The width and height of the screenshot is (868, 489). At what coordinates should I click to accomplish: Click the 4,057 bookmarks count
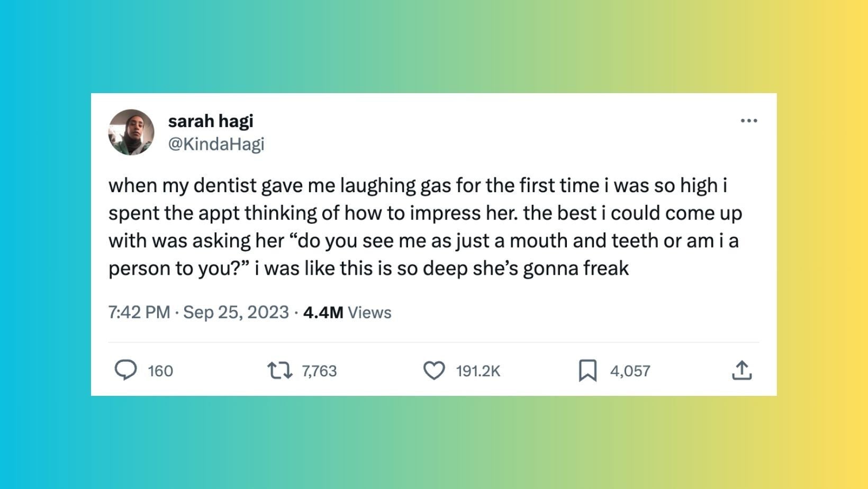(630, 371)
